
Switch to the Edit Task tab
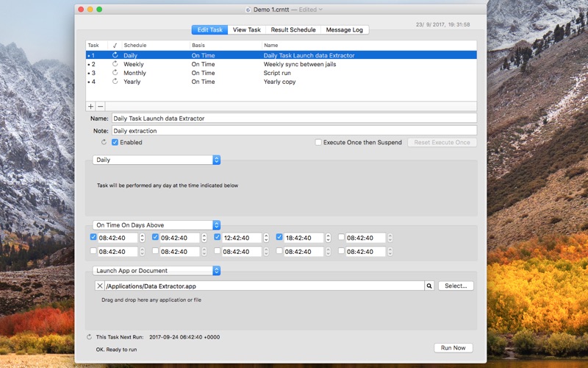pyautogui.click(x=209, y=29)
